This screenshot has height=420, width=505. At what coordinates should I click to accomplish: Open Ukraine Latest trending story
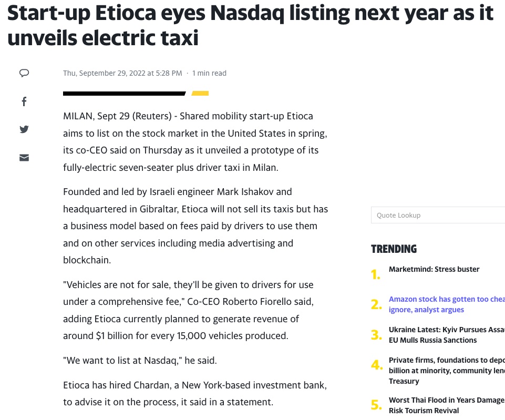click(x=447, y=335)
